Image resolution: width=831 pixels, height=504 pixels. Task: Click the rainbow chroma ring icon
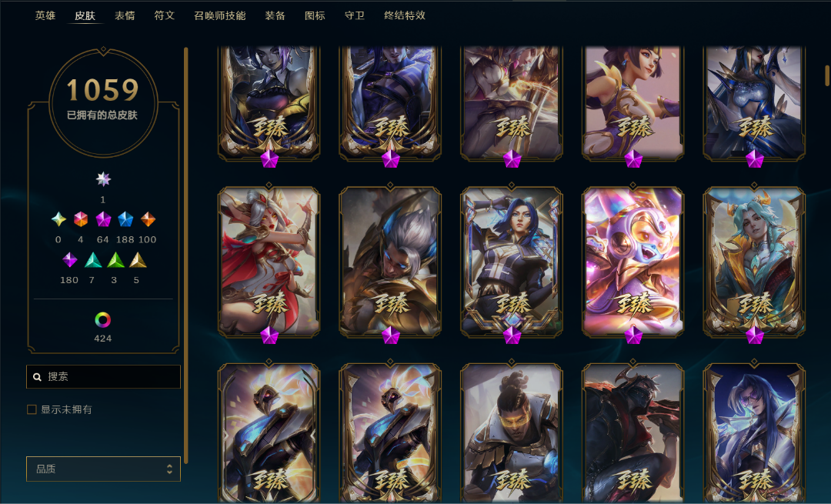[103, 319]
